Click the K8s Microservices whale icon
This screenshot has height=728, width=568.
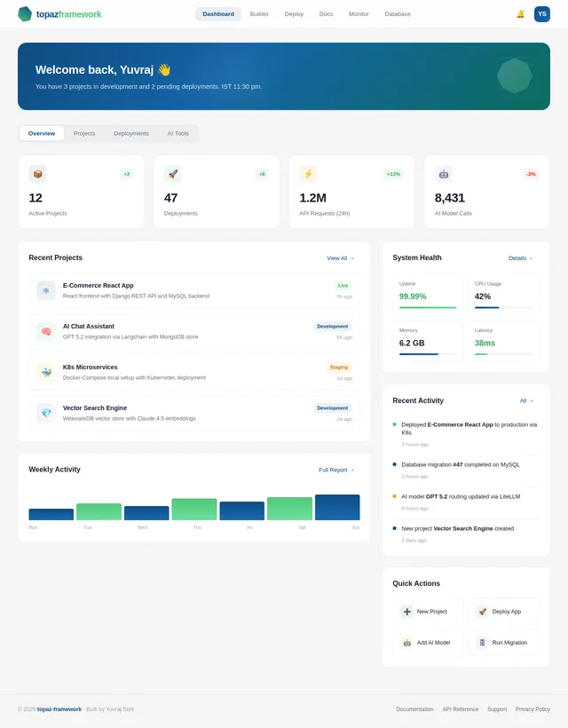[46, 372]
